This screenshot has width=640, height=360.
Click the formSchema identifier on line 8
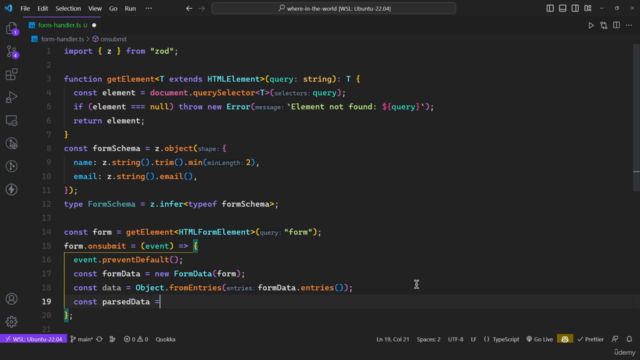pos(116,149)
